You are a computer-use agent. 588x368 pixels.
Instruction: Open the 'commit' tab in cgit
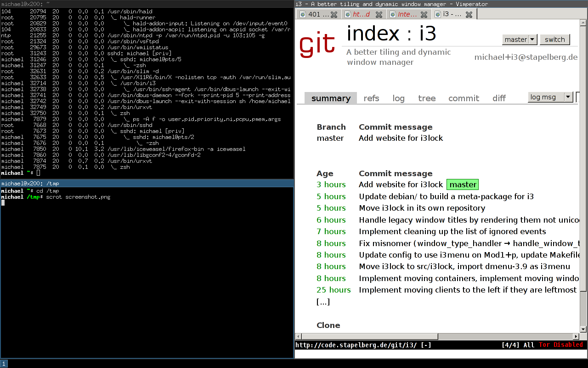[x=464, y=98]
